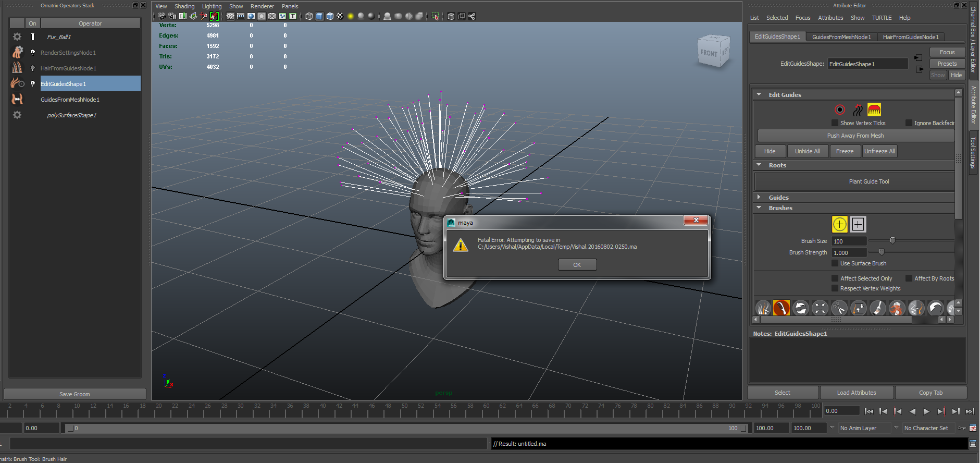The image size is (980, 463).
Task: Collapse the Roots section
Action: [759, 165]
